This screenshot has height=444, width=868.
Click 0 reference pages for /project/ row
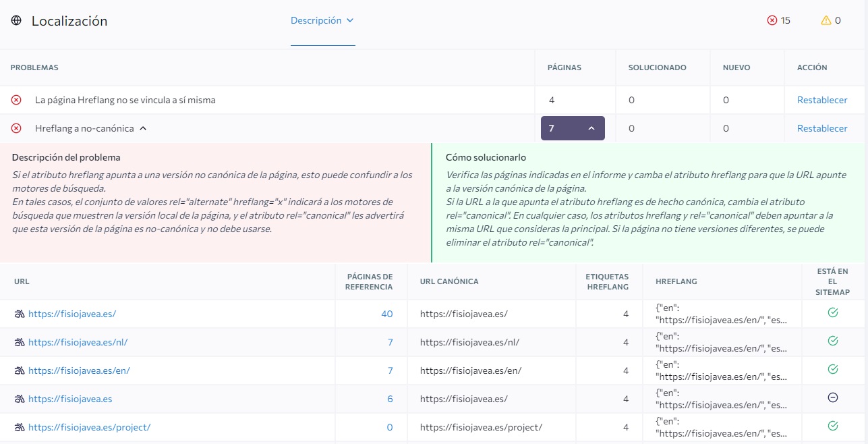[x=390, y=427]
